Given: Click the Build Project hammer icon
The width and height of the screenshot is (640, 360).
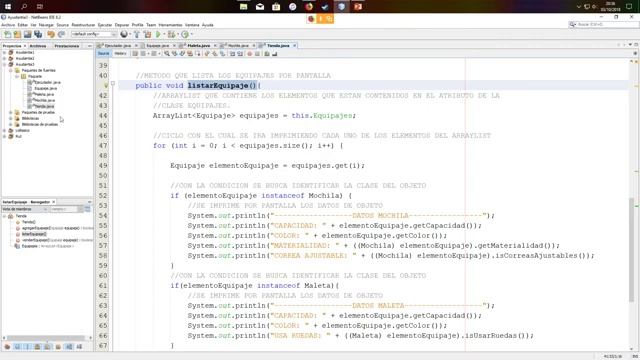Looking at the screenshot, I should 137,35.
